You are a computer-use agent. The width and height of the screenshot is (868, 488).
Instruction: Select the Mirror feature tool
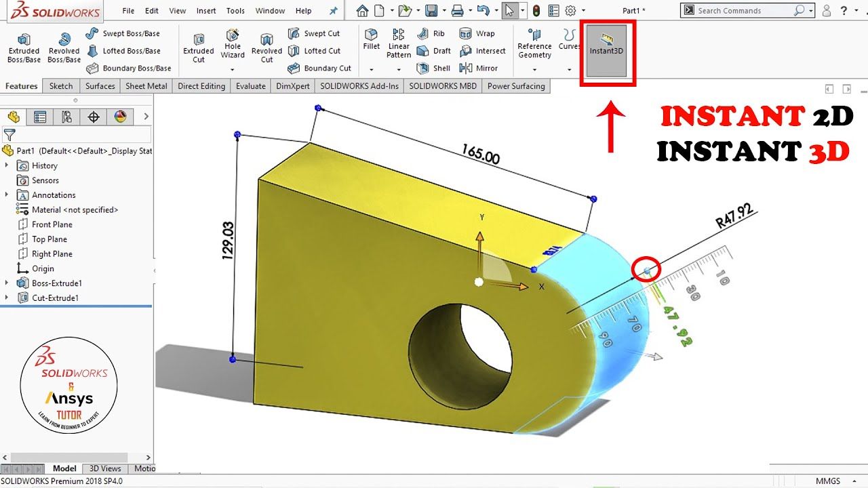[x=479, y=68]
